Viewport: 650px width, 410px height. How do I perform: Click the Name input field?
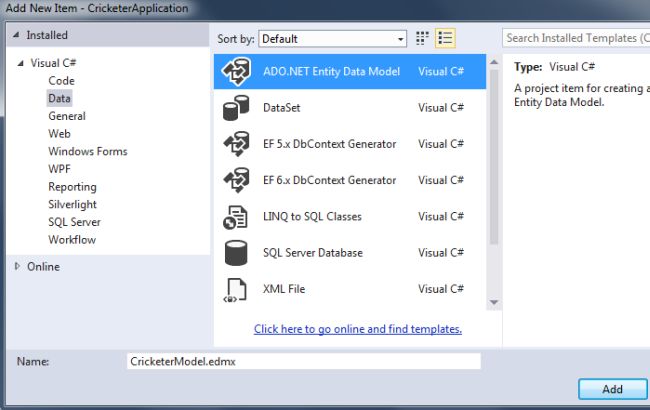304,361
